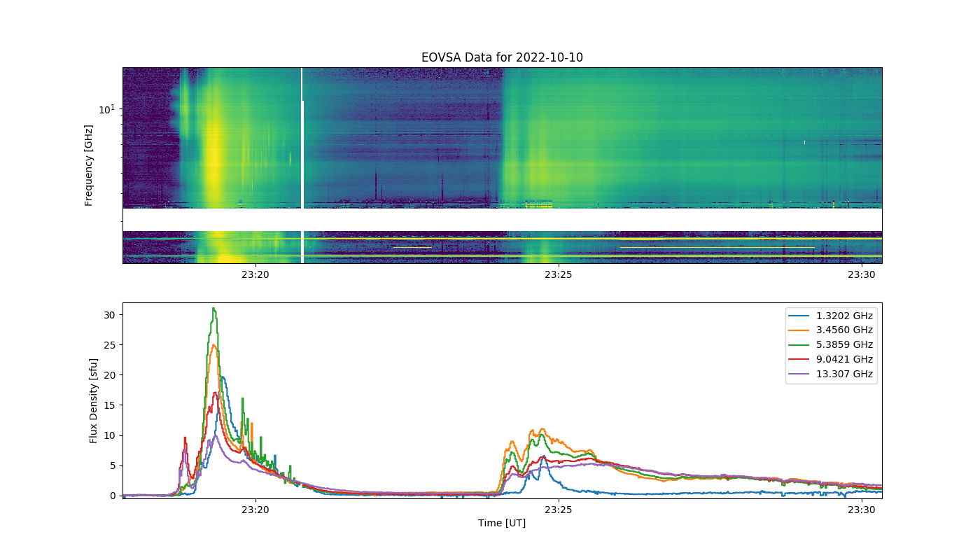The image size is (980, 560).
Task: Click the white vertical data gap in spectrogram
Action: click(x=302, y=165)
